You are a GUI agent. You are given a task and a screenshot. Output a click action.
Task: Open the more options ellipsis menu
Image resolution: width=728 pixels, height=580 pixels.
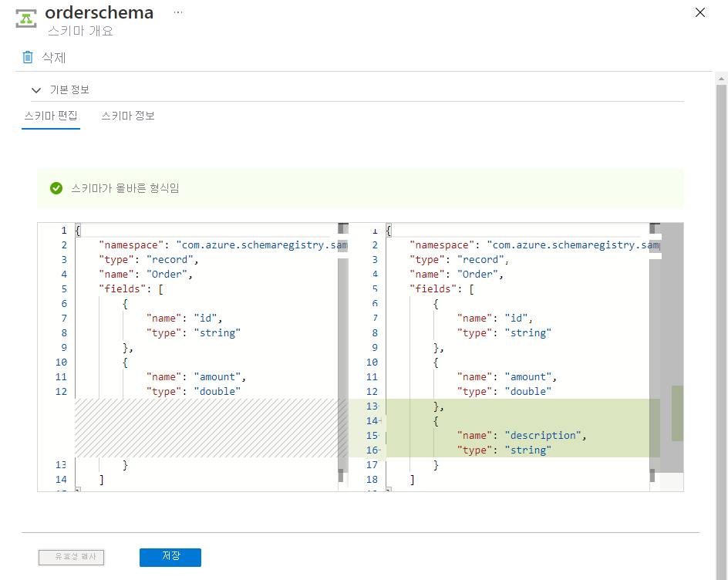179,13
